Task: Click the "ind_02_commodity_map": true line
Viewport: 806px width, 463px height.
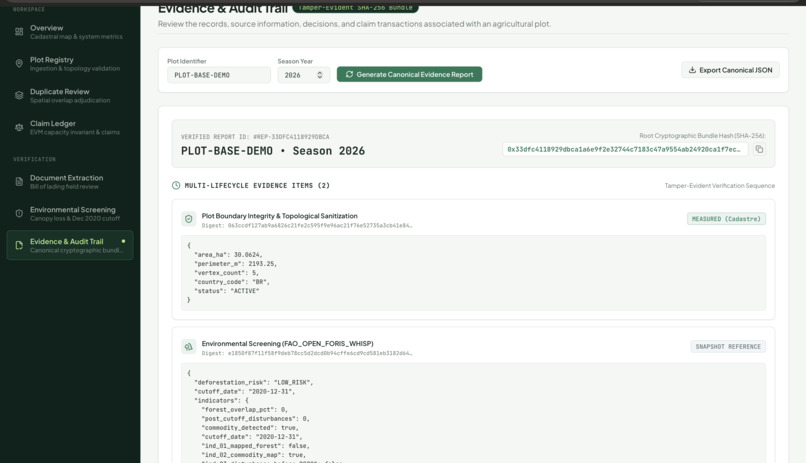Action: pos(253,455)
